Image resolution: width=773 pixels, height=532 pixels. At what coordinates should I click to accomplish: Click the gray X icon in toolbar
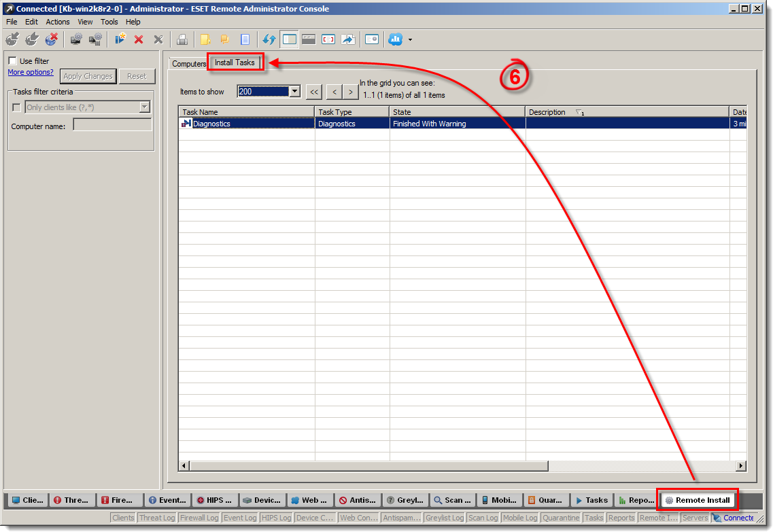(158, 39)
